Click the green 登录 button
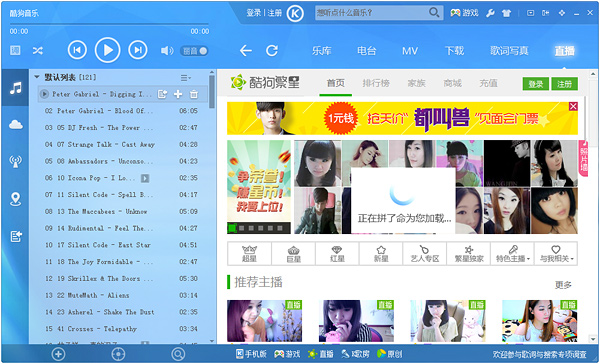 click(536, 84)
